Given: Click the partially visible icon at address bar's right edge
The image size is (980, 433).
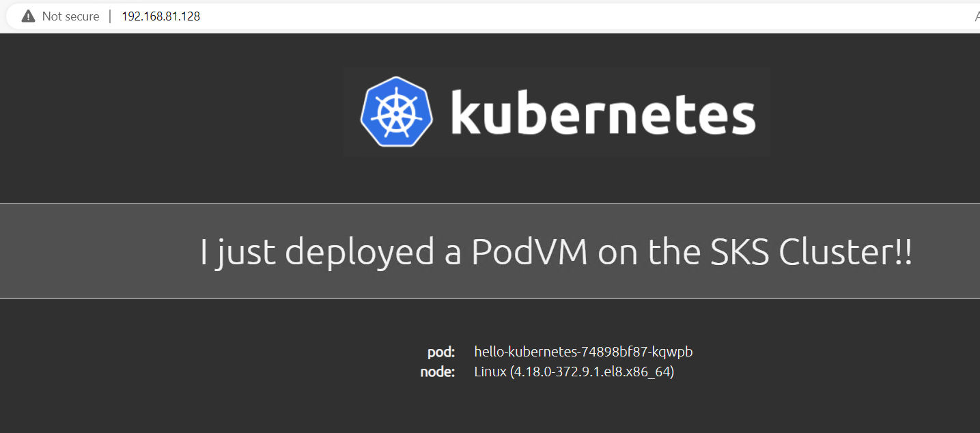Looking at the screenshot, I should click(x=977, y=16).
